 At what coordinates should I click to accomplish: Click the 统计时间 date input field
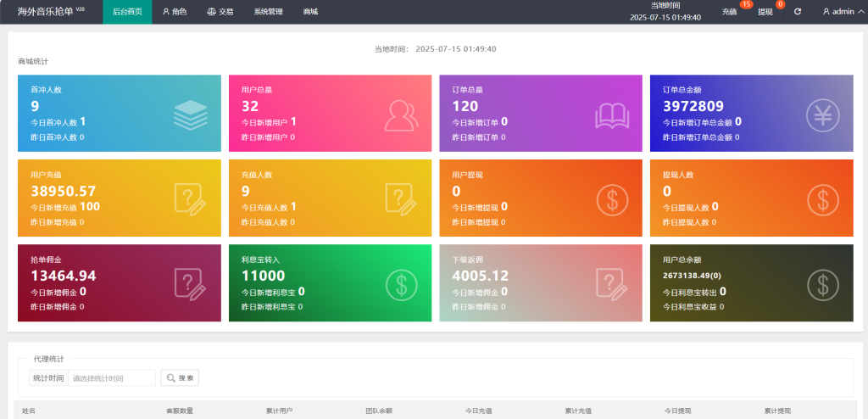(112, 378)
